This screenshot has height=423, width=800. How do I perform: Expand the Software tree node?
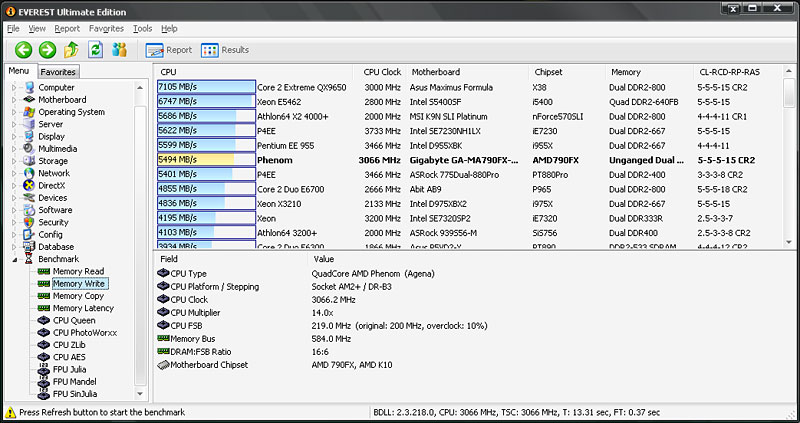click(x=14, y=210)
